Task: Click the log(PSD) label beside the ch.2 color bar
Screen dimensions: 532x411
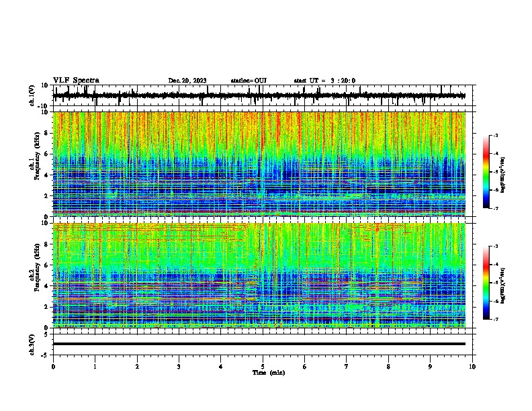Action: click(503, 286)
